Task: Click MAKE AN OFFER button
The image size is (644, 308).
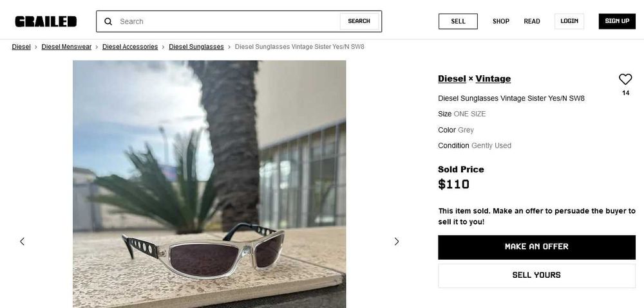Action: coord(536,247)
